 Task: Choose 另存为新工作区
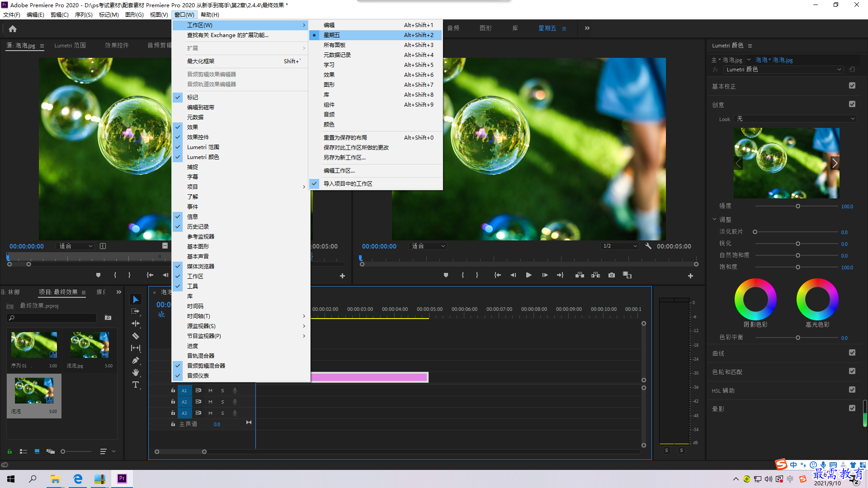tap(376, 158)
